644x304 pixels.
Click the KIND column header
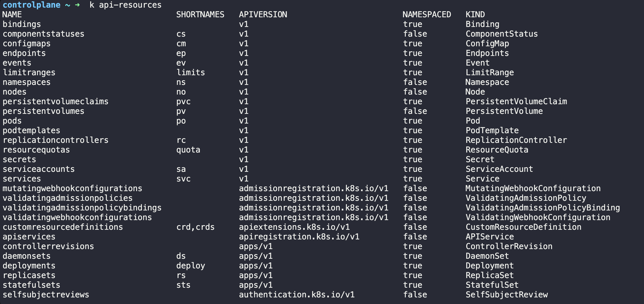[x=475, y=14]
